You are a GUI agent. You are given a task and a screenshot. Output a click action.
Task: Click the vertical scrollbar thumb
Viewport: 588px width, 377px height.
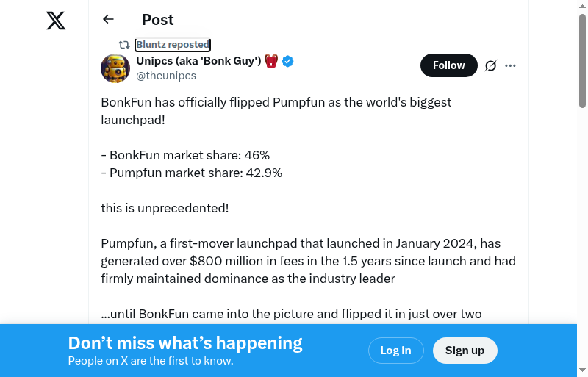582,59
